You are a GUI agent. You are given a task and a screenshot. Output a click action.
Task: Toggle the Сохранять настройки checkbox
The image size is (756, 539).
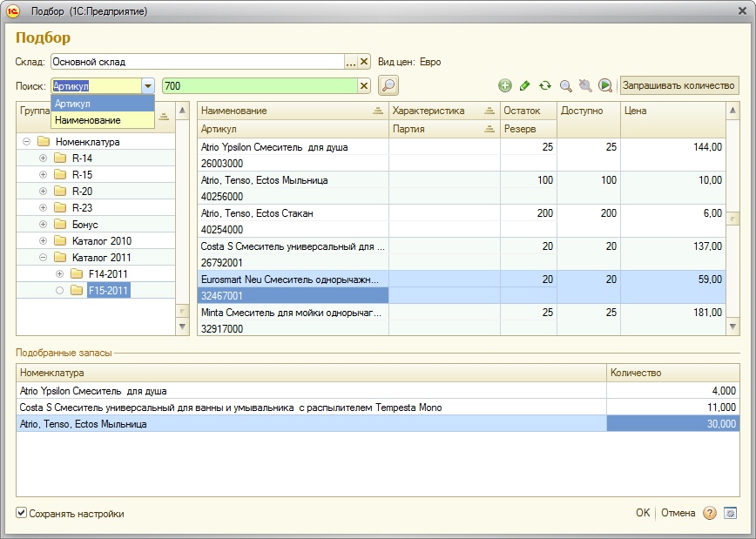tap(22, 514)
